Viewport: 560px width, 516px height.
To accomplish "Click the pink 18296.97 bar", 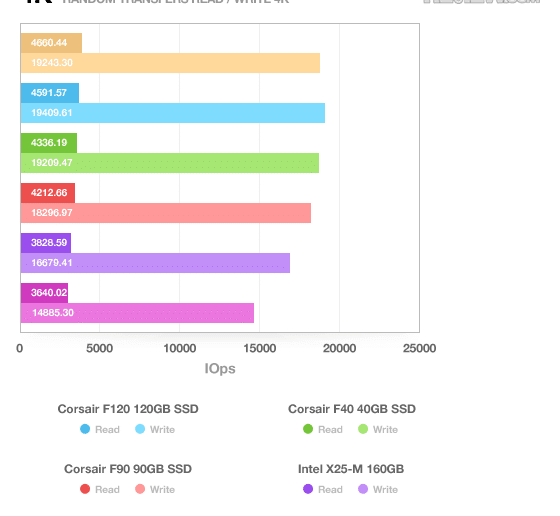I will (x=166, y=213).
